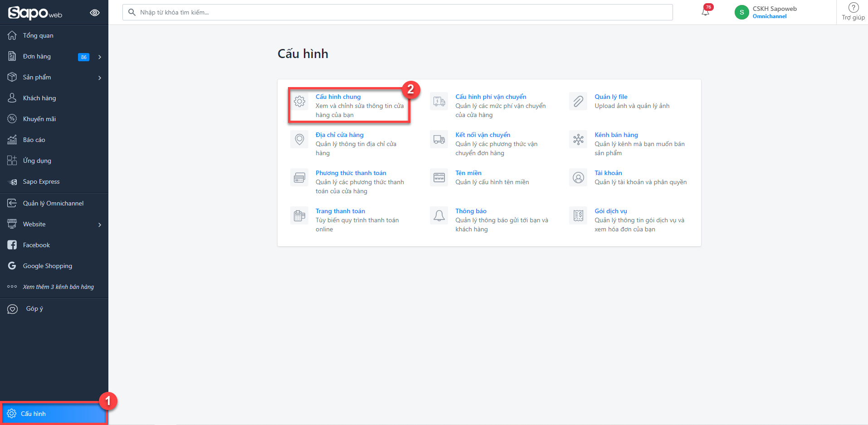This screenshot has width=868, height=425.
Task: Click the Thông báo bell icon in settings
Action: pyautogui.click(x=439, y=215)
